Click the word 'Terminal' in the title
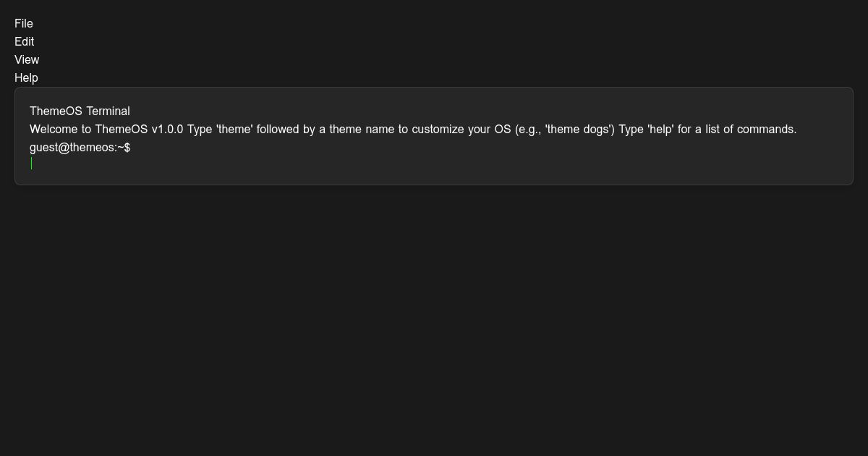This screenshot has height=456, width=868. click(x=108, y=111)
